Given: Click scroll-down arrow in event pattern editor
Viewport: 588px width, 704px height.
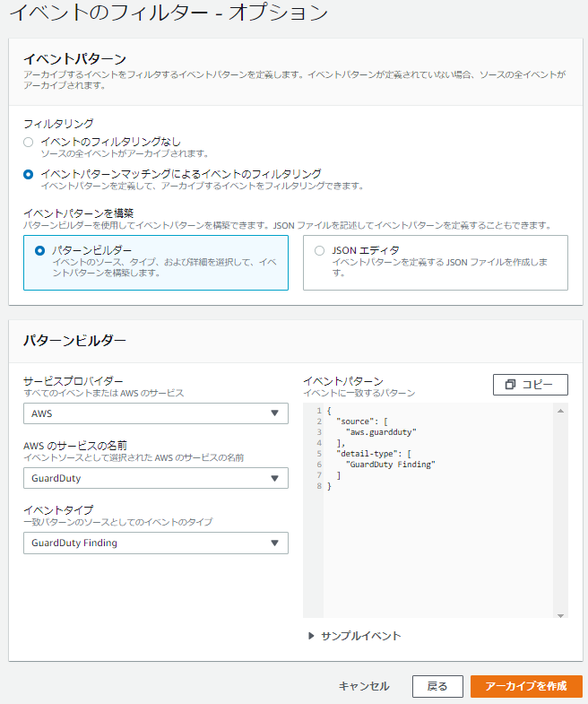Looking at the screenshot, I should point(560,615).
